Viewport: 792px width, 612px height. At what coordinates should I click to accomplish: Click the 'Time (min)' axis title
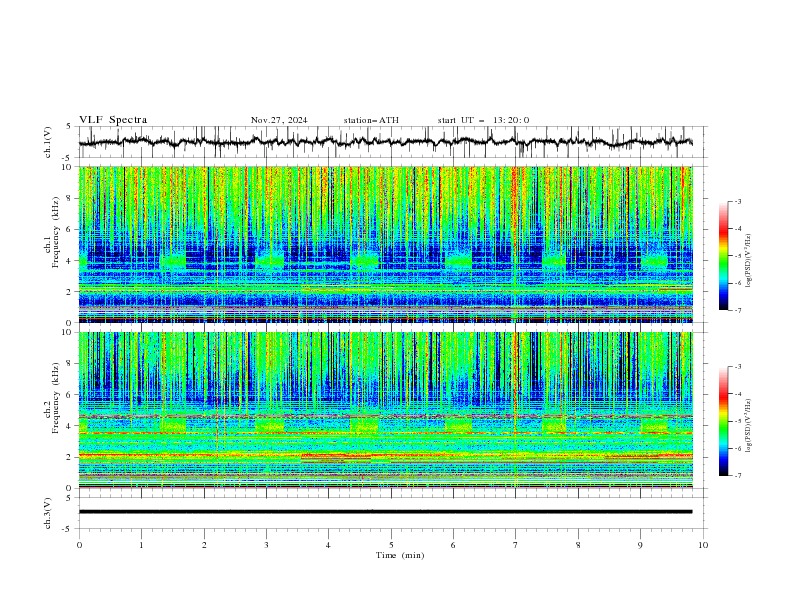click(x=400, y=555)
